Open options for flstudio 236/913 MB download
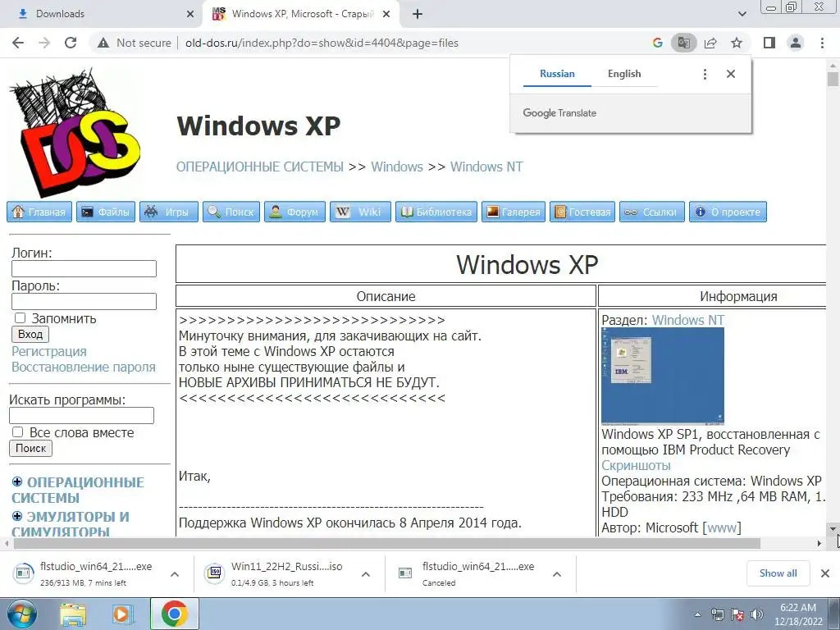 pyautogui.click(x=175, y=573)
